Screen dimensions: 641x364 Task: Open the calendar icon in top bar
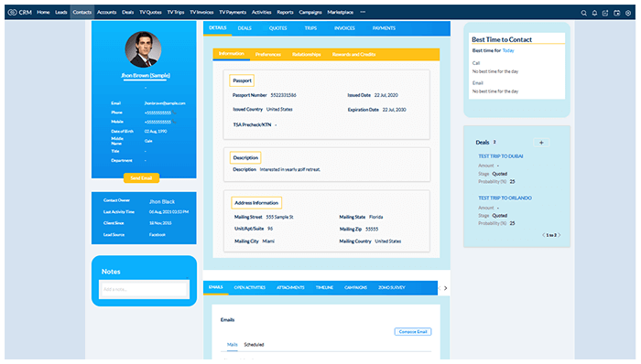click(x=617, y=13)
